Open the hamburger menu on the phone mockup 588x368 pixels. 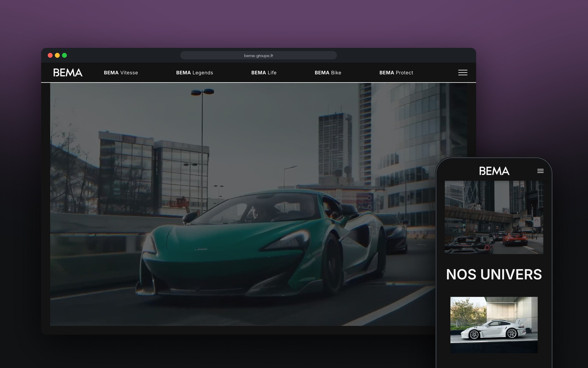pos(540,171)
